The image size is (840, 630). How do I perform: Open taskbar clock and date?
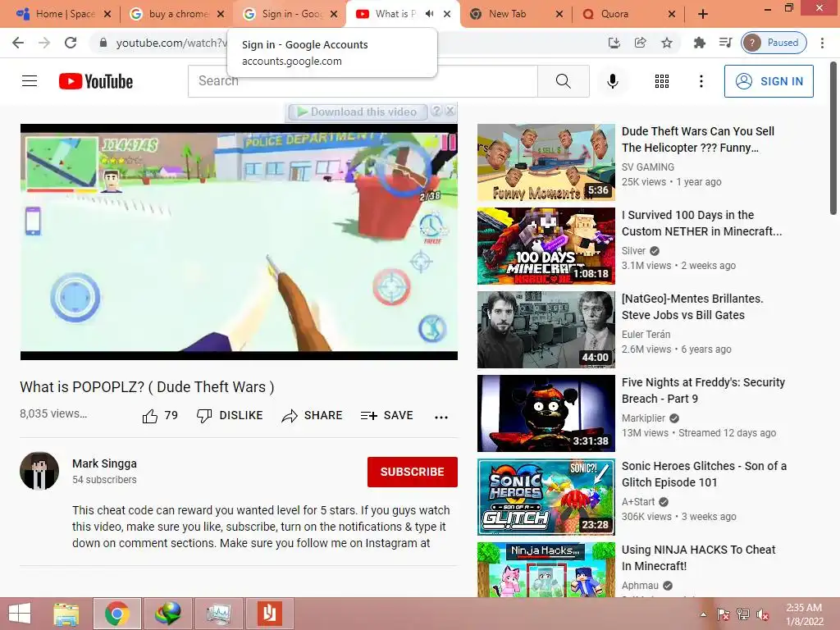(x=804, y=614)
